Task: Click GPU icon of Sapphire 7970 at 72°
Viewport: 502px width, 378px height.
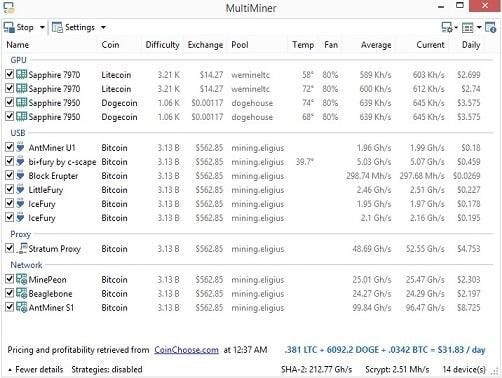Action: (x=21, y=88)
